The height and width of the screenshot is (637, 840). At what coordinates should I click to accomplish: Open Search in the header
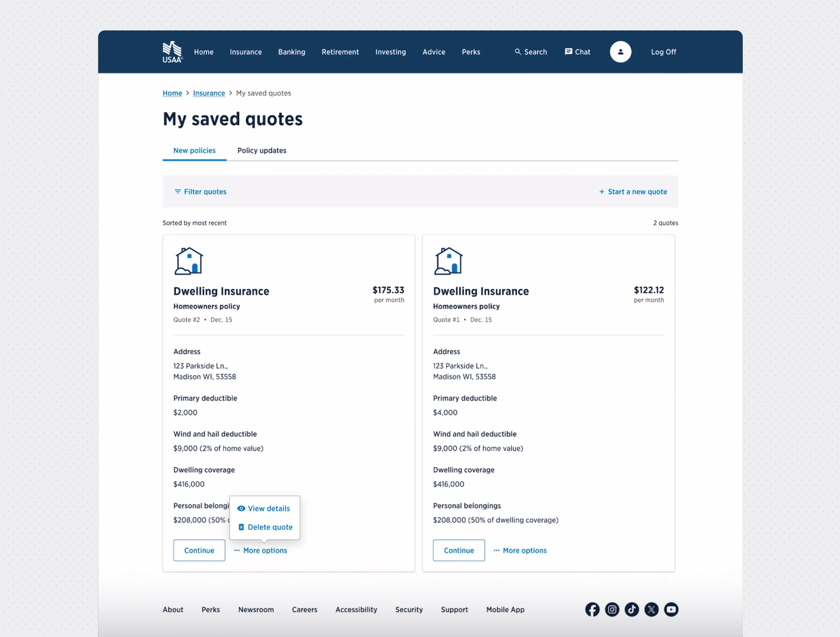click(531, 52)
